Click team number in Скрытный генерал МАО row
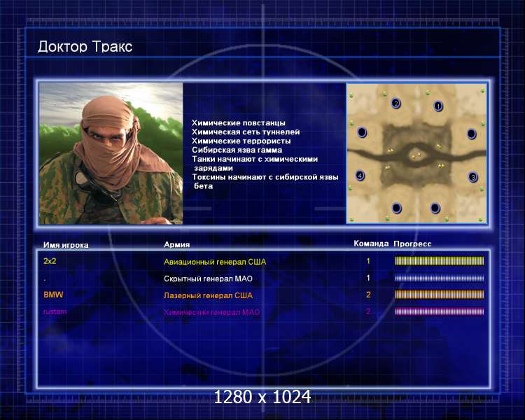Viewport: 525px width, 420px height. tap(368, 278)
